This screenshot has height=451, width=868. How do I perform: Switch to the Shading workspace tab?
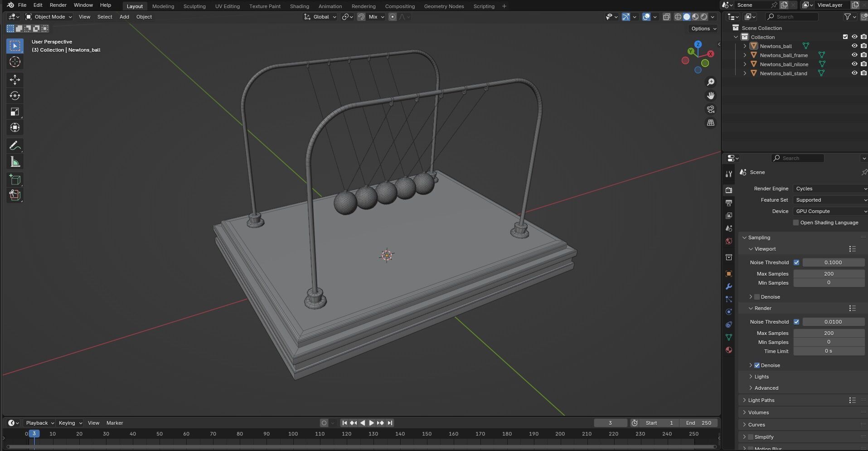click(299, 6)
